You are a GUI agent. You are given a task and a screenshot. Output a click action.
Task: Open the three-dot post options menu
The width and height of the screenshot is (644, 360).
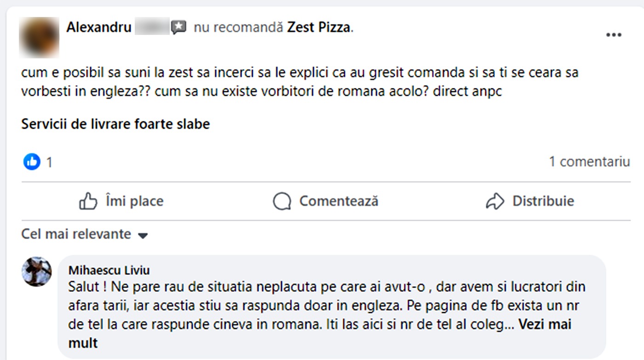click(x=614, y=35)
